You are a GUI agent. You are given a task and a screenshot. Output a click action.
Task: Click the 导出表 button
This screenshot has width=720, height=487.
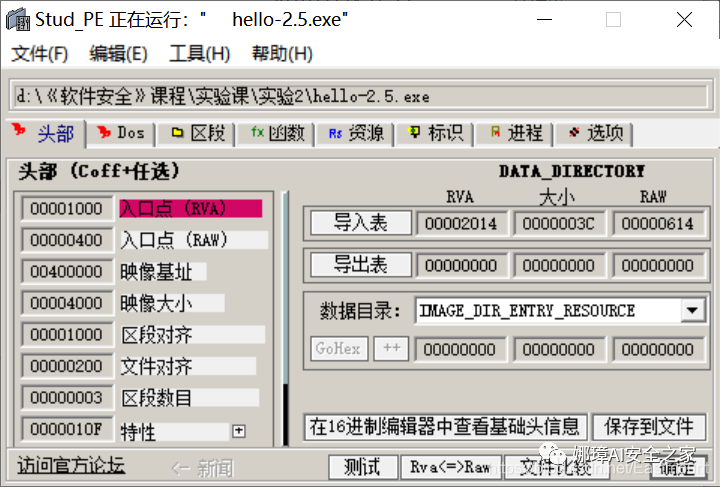click(x=361, y=265)
